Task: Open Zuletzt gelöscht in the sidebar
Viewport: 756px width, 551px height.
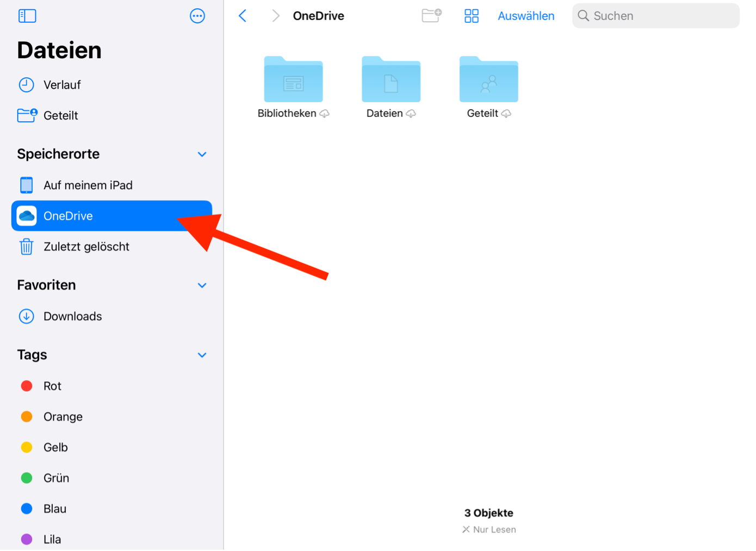Action: pyautogui.click(x=86, y=247)
